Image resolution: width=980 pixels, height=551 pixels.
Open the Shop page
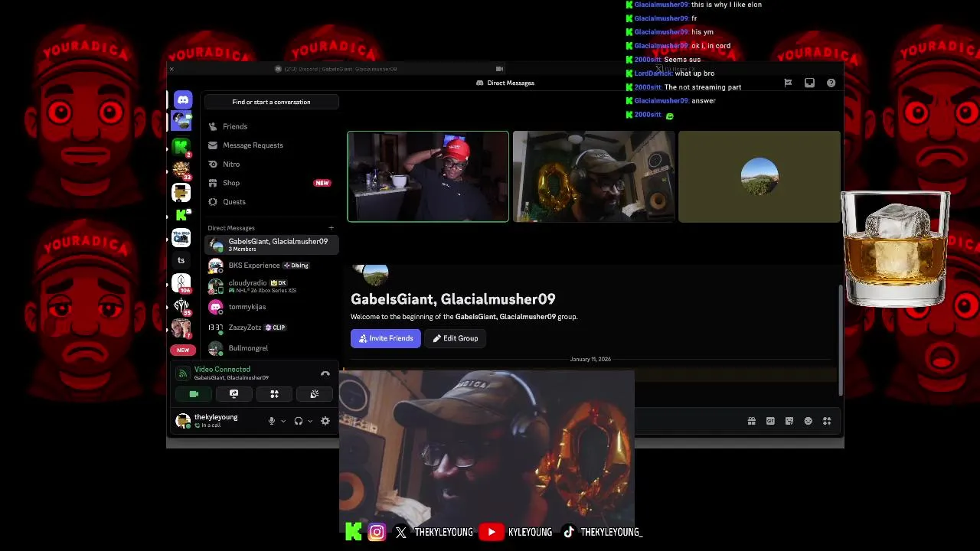tap(272, 183)
